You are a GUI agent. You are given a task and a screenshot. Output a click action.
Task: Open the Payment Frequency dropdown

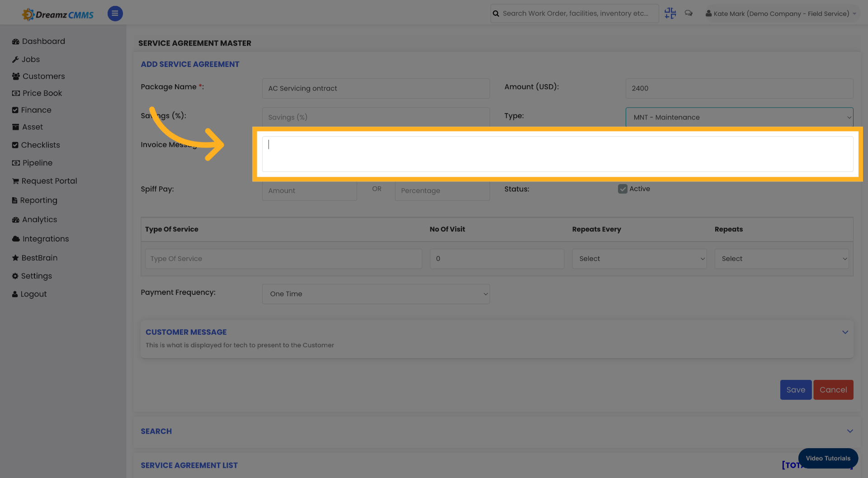click(x=376, y=293)
